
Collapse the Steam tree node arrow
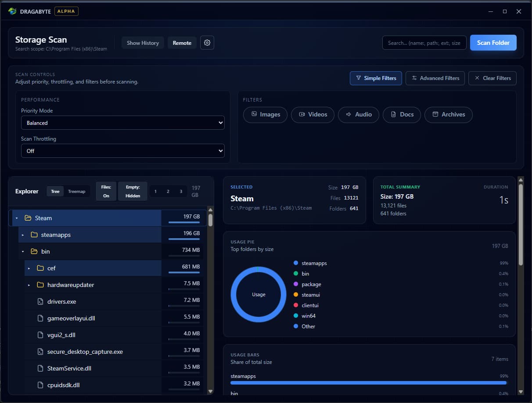[17, 218]
